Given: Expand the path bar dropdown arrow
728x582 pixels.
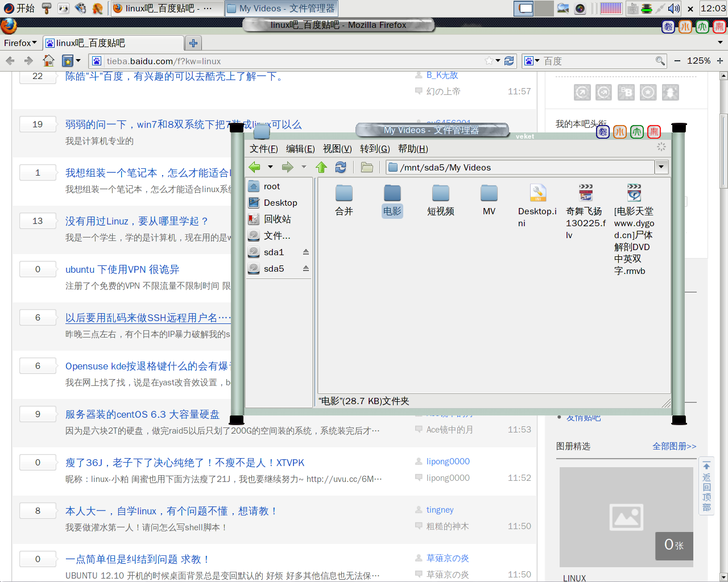Looking at the screenshot, I should click(x=661, y=167).
